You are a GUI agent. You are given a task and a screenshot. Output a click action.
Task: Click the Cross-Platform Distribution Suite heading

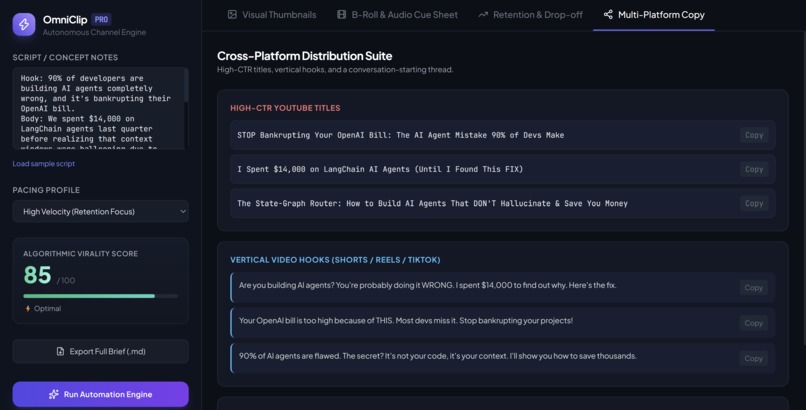[304, 56]
